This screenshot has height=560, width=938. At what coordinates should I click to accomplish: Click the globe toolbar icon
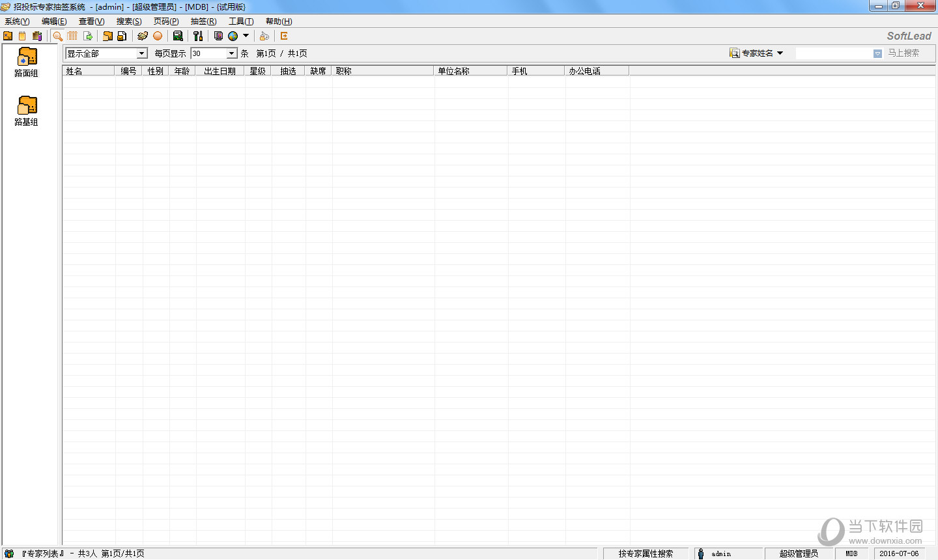pyautogui.click(x=233, y=36)
